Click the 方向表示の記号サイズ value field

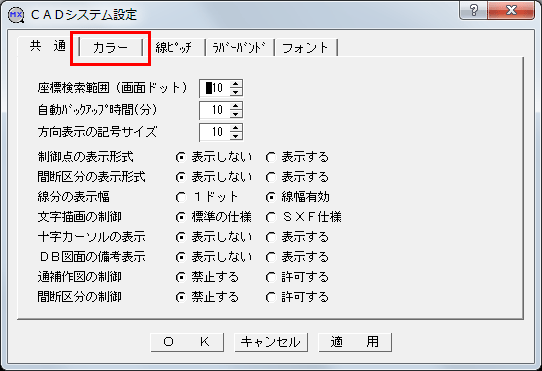(x=215, y=132)
